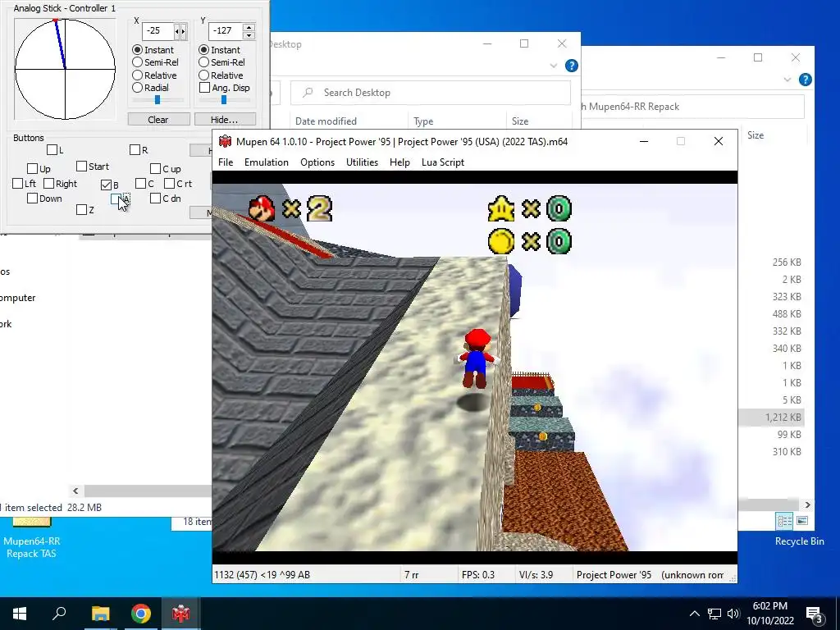
Task: Select Semi-Rel mode for the Y axis
Action: [x=221, y=62]
